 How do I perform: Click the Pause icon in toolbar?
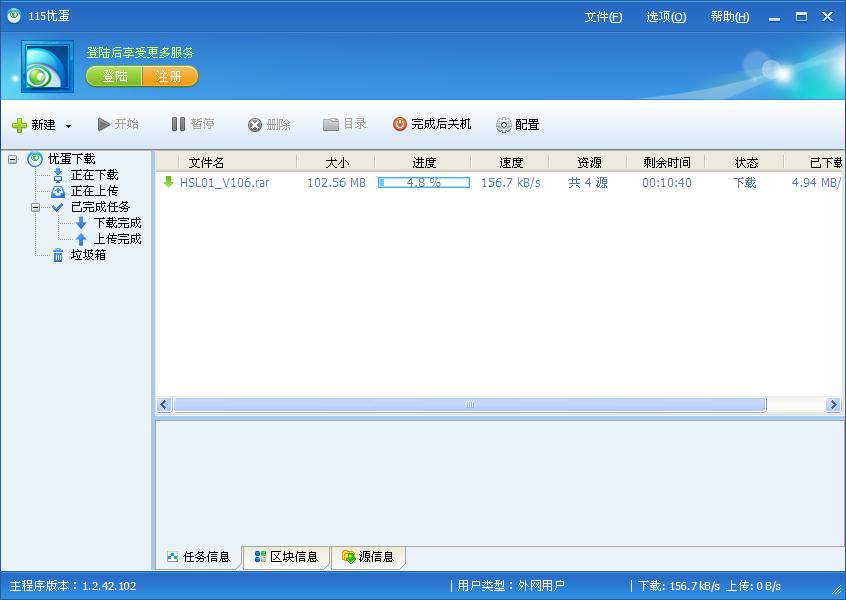tap(178, 124)
